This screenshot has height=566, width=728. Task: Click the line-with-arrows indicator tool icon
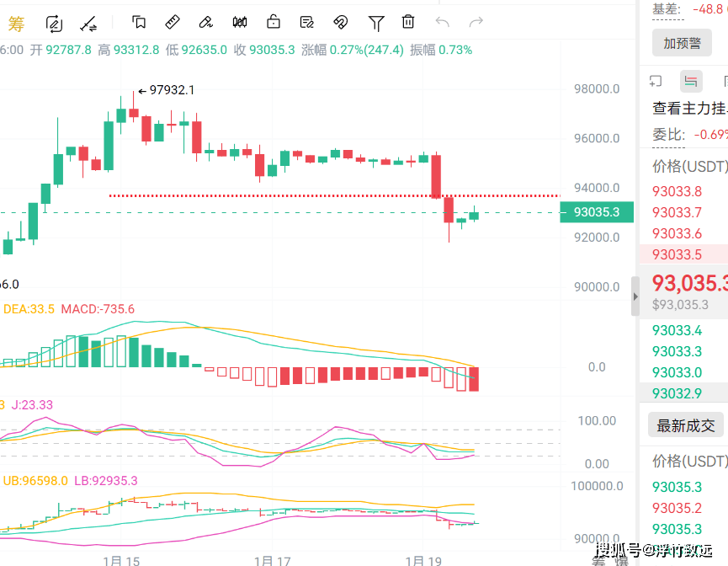[88, 23]
